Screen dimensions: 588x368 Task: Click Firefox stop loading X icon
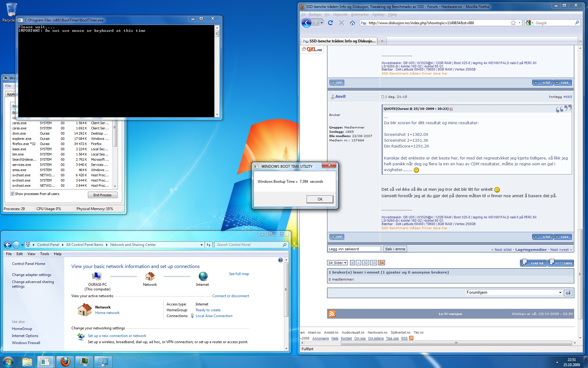coord(341,23)
